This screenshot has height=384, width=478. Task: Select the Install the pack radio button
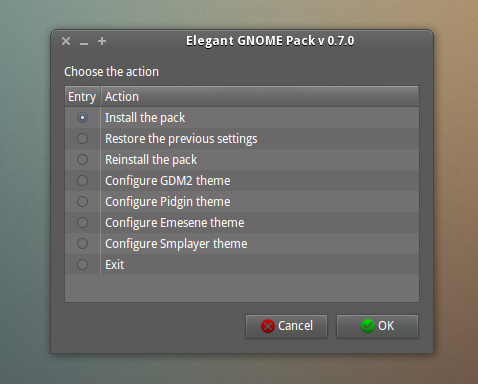point(82,118)
